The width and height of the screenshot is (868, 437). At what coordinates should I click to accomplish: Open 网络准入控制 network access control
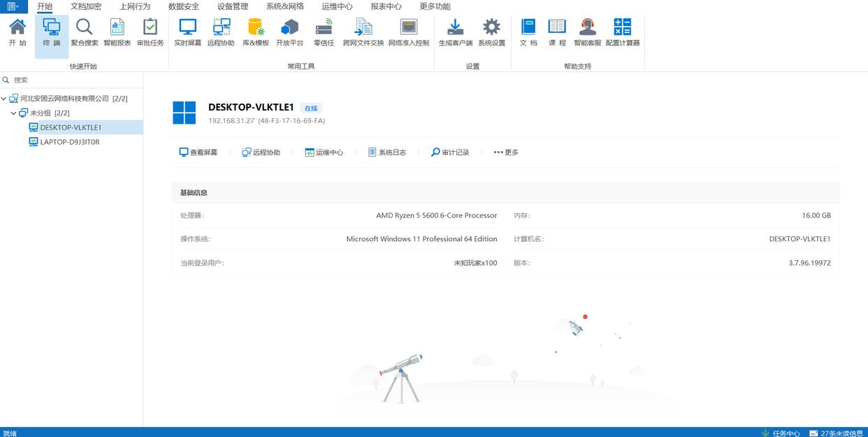coord(409,33)
